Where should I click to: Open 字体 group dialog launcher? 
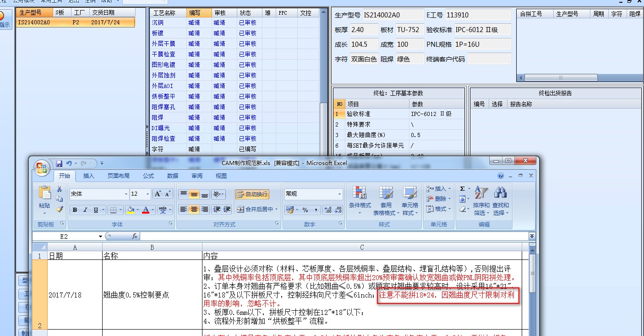click(x=171, y=224)
